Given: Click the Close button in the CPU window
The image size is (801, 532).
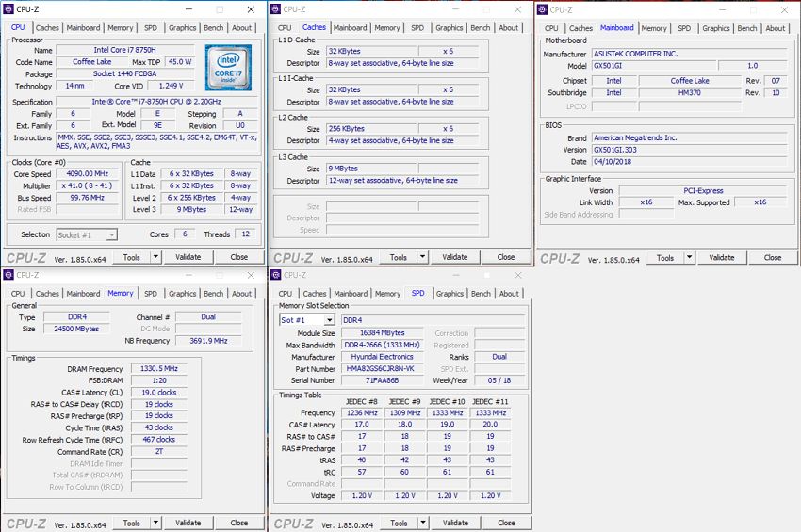Looking at the screenshot, I should pyautogui.click(x=239, y=257).
